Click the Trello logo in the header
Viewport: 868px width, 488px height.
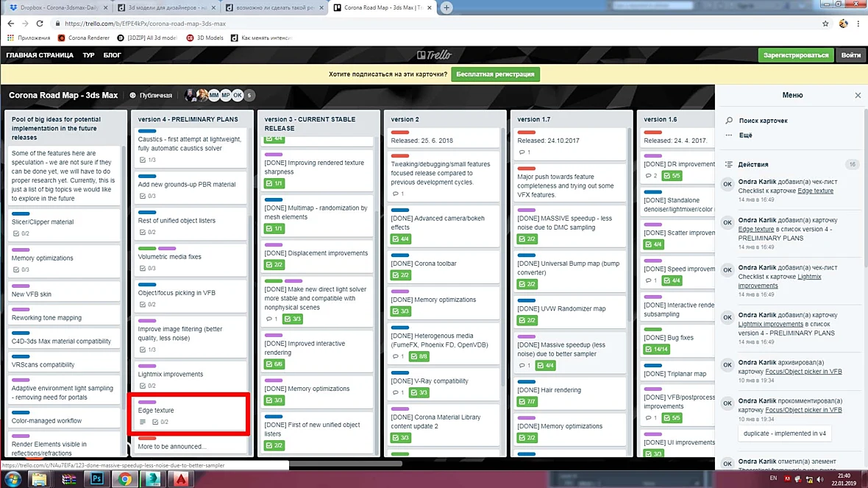[434, 55]
